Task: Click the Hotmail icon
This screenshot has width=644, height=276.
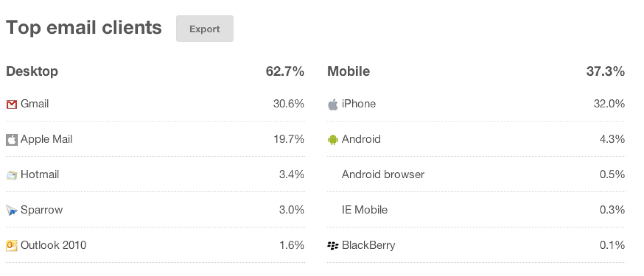Action: (12, 175)
